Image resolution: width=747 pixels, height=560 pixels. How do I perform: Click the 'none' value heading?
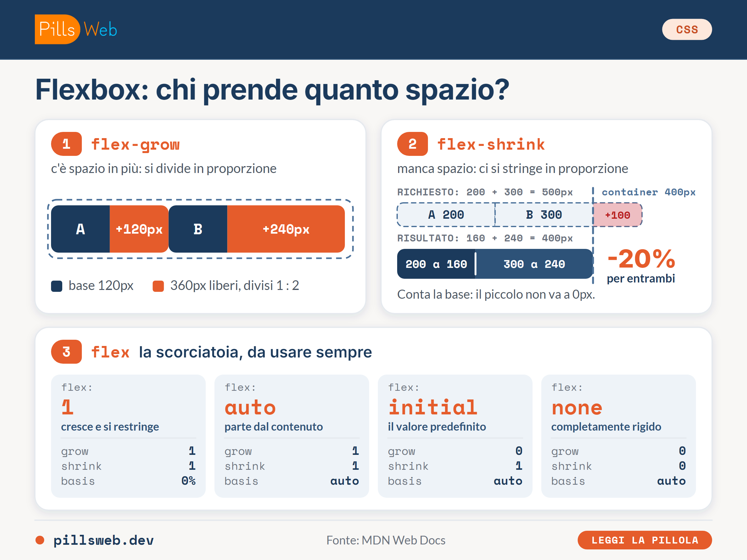tap(577, 408)
